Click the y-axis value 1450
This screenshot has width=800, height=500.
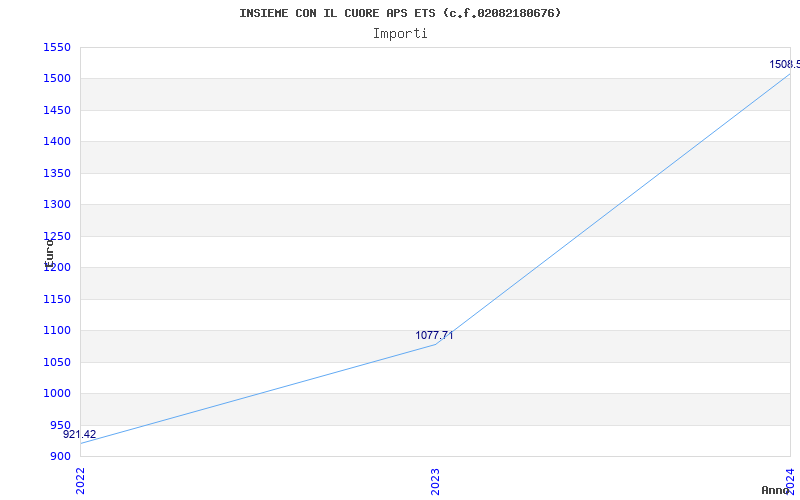point(57,110)
